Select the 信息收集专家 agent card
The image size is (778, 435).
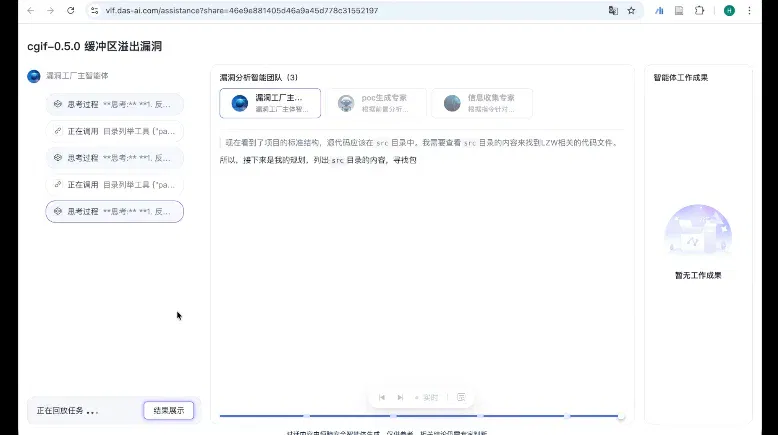tap(482, 103)
